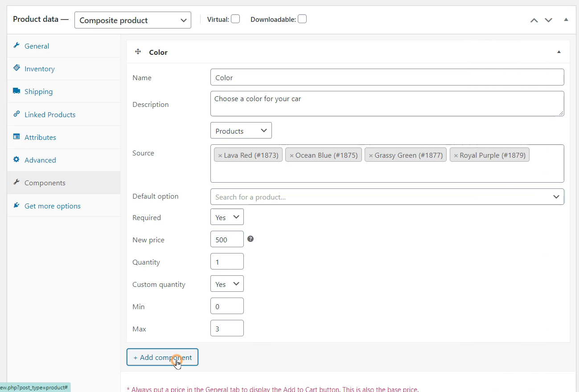Click the Quantity input field
The height and width of the screenshot is (392, 579).
click(227, 261)
